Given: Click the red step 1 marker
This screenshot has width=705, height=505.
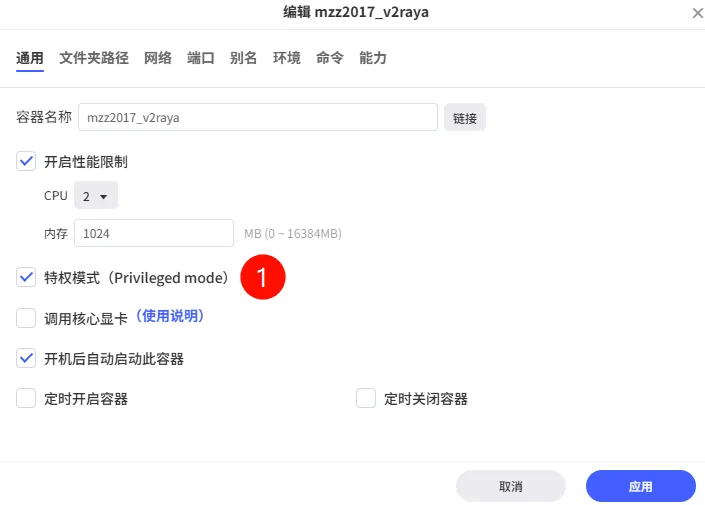Looking at the screenshot, I should point(263,278).
